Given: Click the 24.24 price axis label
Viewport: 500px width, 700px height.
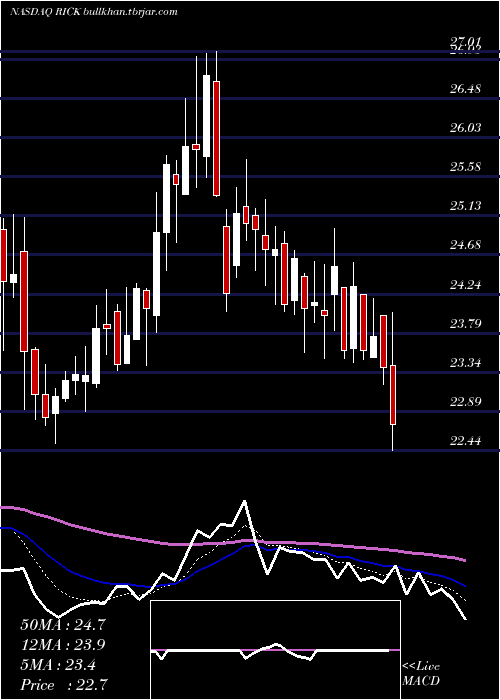Looking at the screenshot, I should point(465,284).
